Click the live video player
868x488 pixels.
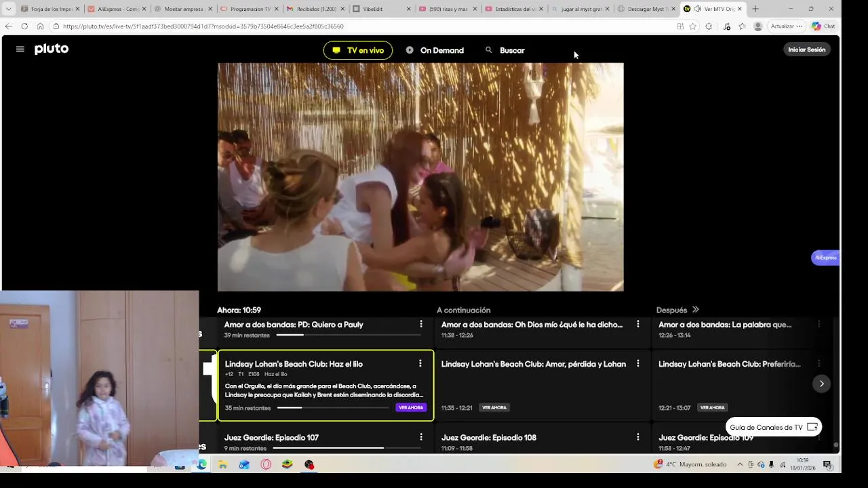click(420, 177)
